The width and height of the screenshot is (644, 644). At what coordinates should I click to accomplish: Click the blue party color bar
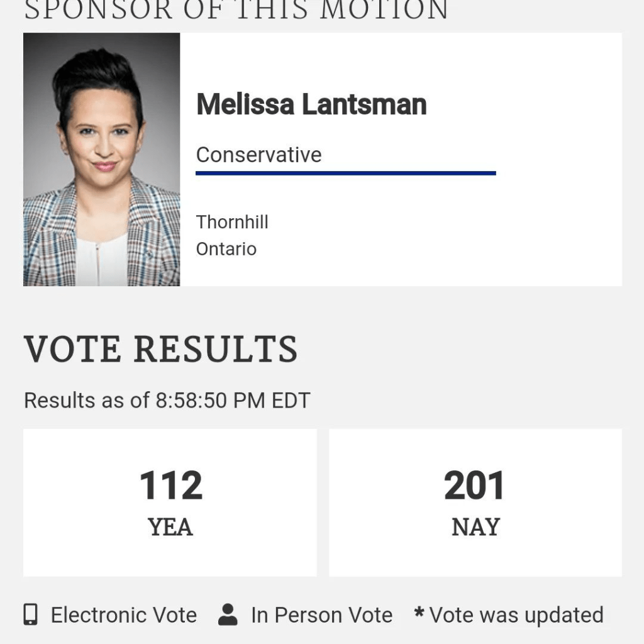coord(345,173)
